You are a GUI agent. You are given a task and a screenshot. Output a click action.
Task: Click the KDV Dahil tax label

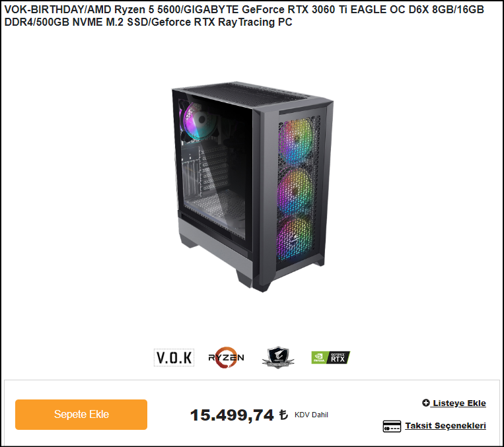click(311, 415)
